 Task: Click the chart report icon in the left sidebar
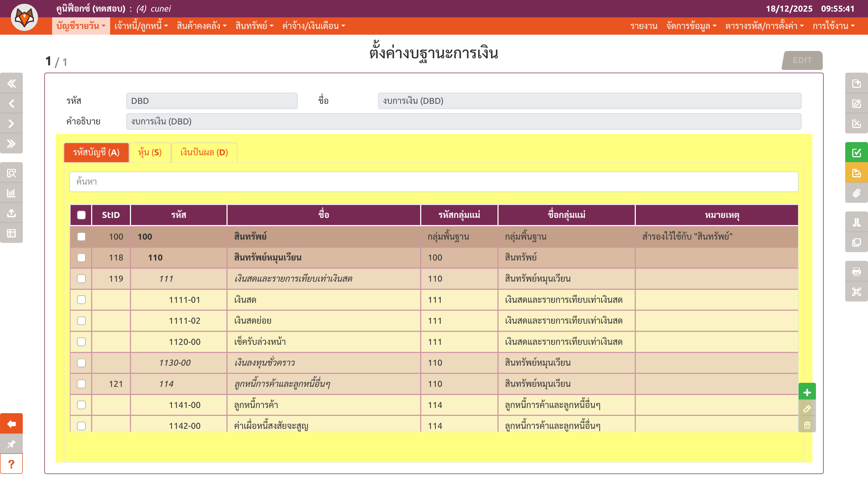pyautogui.click(x=11, y=193)
